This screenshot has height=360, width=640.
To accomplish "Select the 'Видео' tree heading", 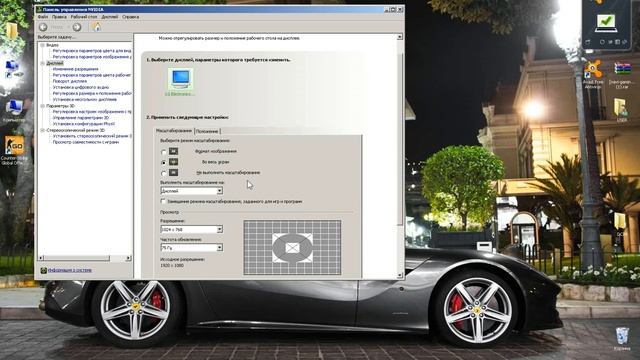I will pos(52,45).
